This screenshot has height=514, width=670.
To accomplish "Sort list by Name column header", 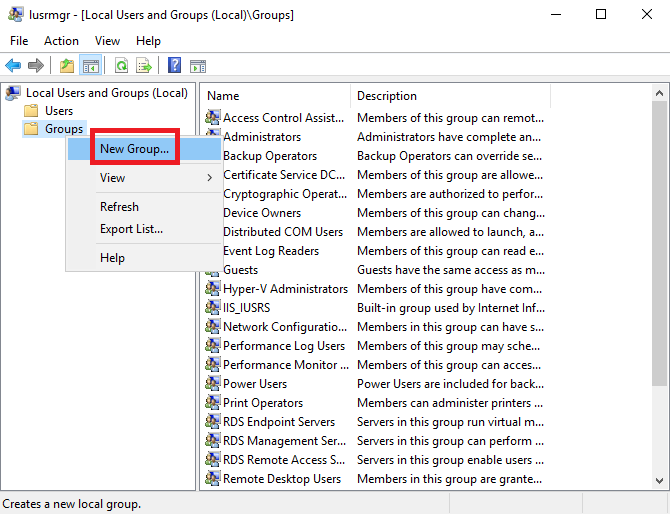I will tap(275, 96).
